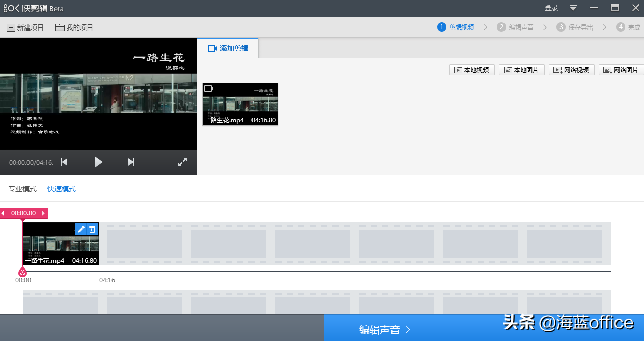Open fullscreen preview with expand icon
Viewport: 644px width, 341px height.
coord(182,162)
